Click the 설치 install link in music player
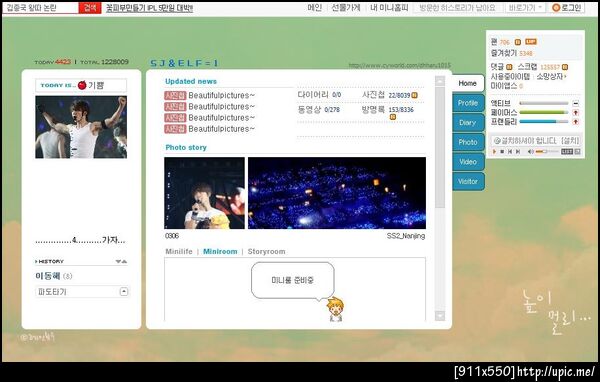The height and width of the screenshot is (382, 600). pyautogui.click(x=570, y=141)
